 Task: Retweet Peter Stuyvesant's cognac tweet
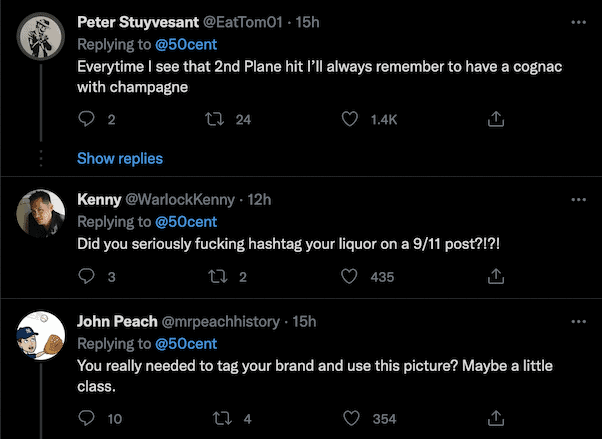tap(212, 119)
